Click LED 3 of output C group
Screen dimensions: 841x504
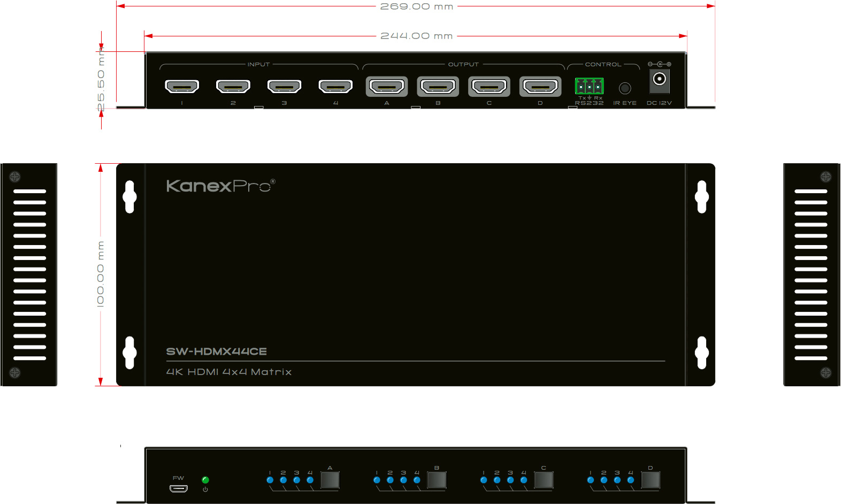(x=510, y=480)
